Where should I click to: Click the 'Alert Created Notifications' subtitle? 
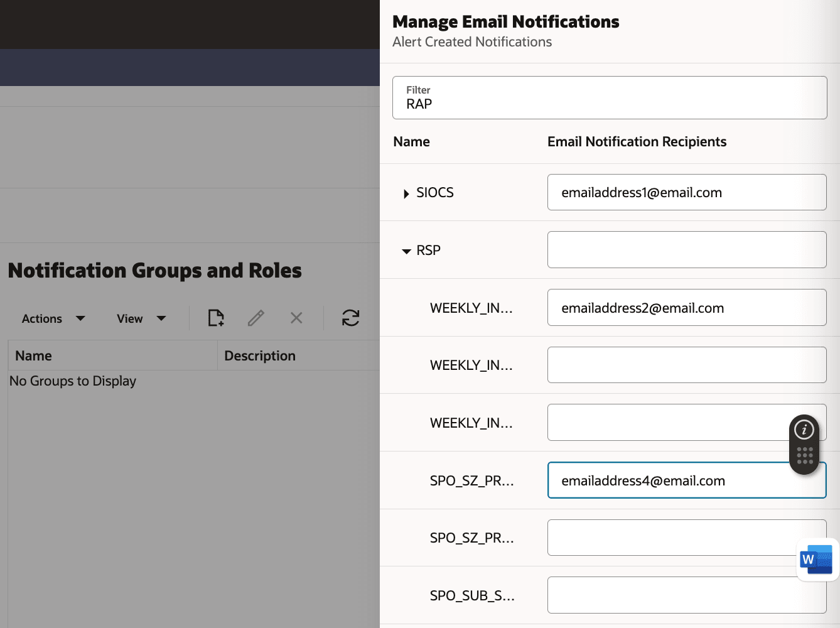[472, 42]
